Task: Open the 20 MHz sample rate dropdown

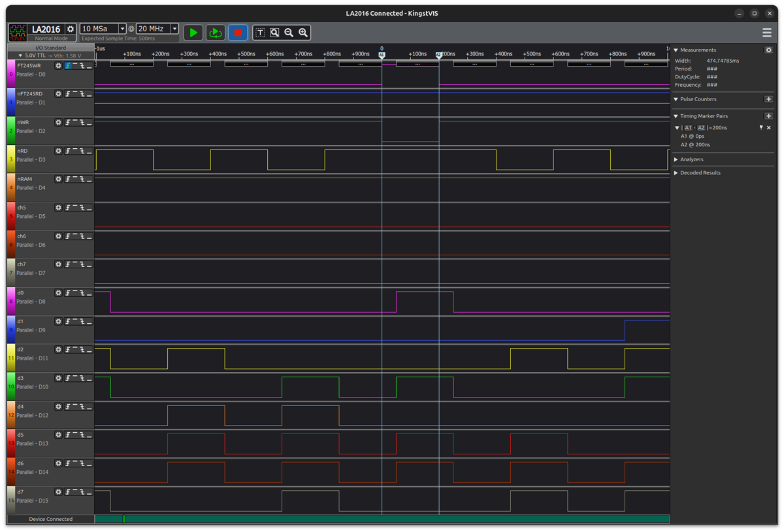Action: (157, 29)
